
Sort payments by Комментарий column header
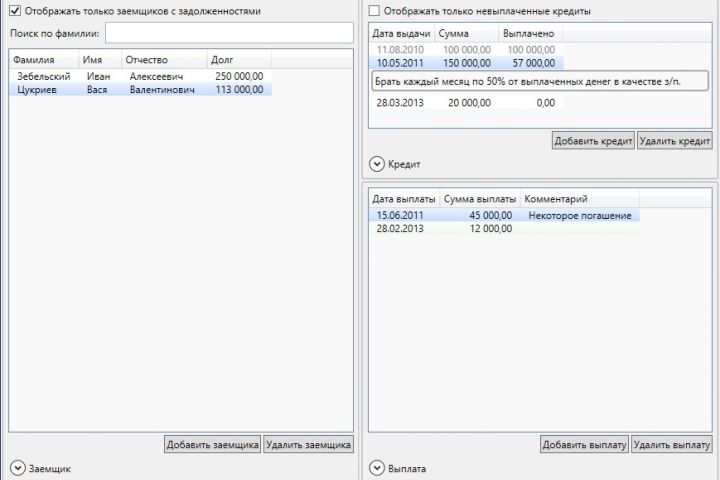(x=580, y=199)
